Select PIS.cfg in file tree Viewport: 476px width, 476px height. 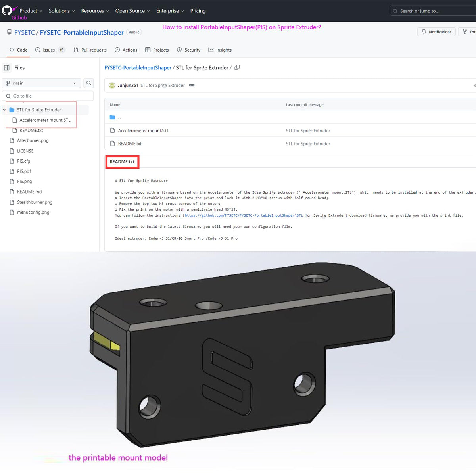click(23, 161)
